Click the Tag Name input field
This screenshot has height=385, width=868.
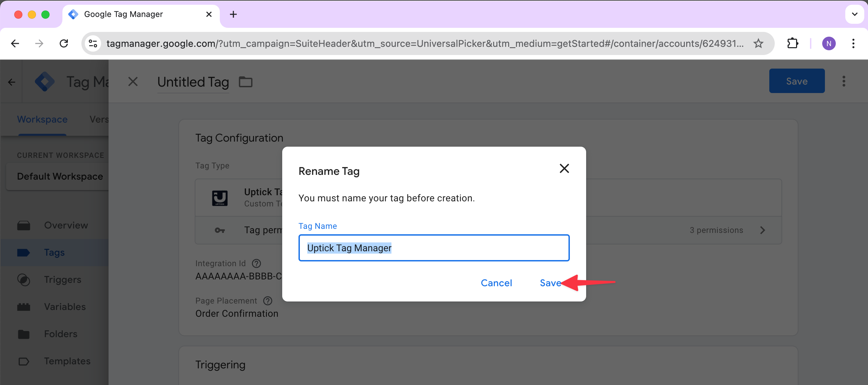tap(433, 248)
